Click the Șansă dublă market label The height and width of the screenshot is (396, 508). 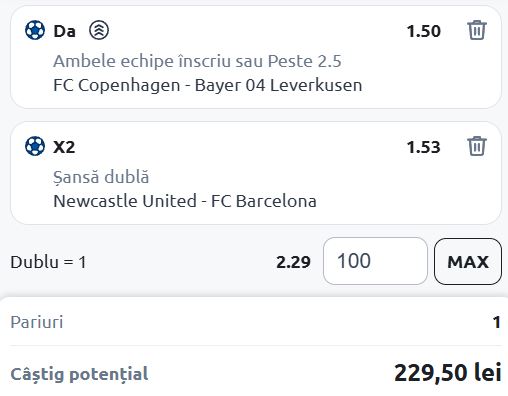[101, 177]
